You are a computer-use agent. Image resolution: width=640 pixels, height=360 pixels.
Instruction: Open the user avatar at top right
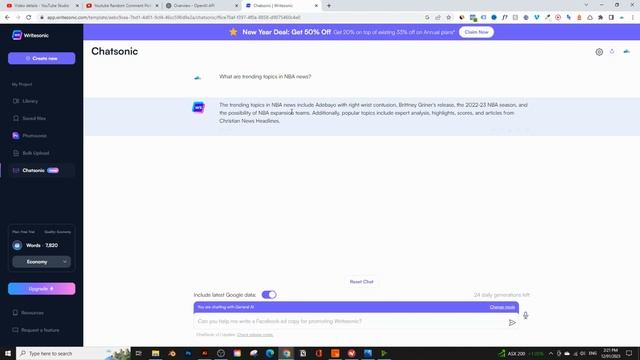(627, 51)
